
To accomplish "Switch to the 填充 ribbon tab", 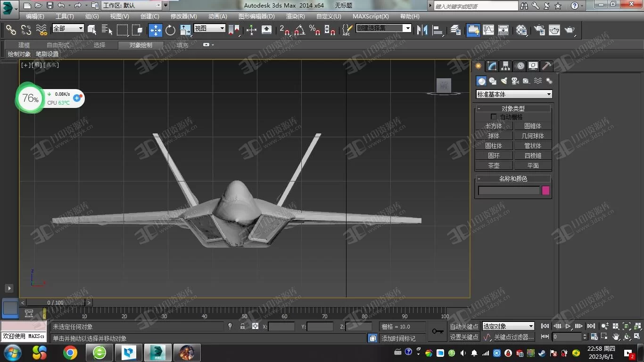I will (182, 45).
